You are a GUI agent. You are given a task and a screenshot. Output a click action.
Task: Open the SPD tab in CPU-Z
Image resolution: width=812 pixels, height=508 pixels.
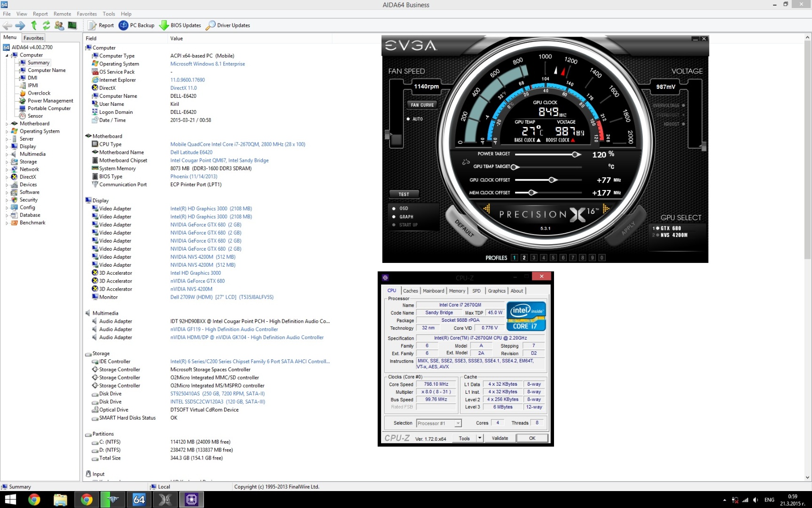[x=476, y=291]
